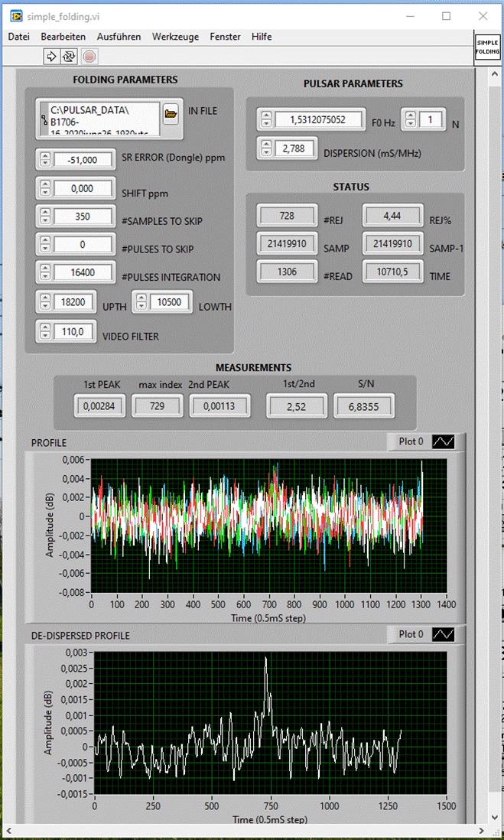504x840 pixels.
Task: Click the SIMPLE FOLDING VI icon pane
Action: click(x=486, y=49)
